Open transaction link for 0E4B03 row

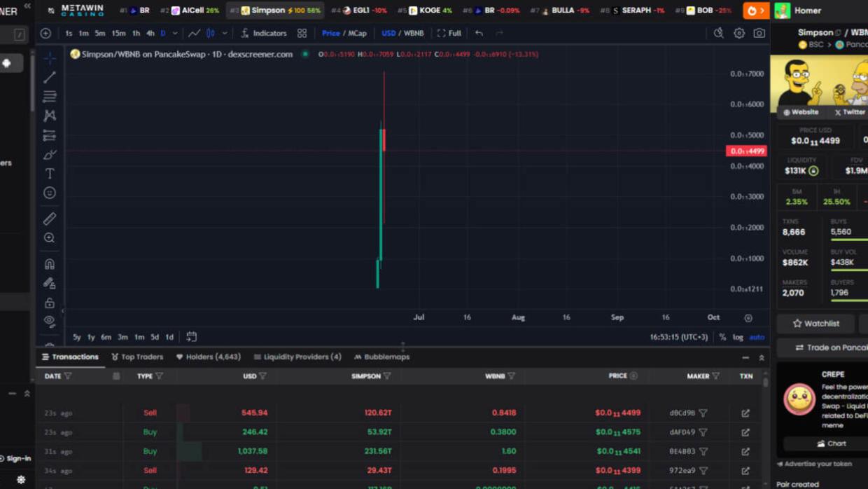pos(745,451)
